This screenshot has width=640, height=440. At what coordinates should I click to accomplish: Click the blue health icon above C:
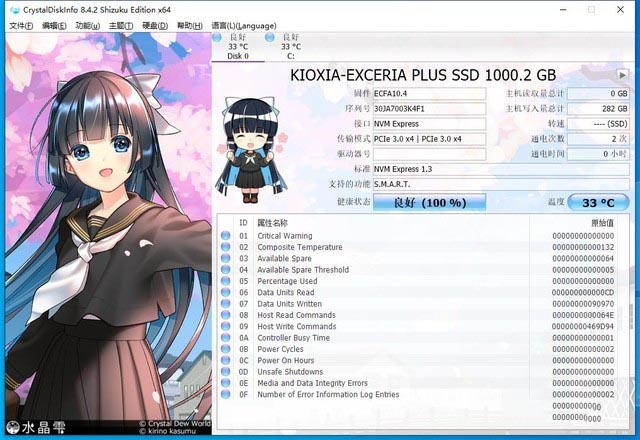point(269,38)
